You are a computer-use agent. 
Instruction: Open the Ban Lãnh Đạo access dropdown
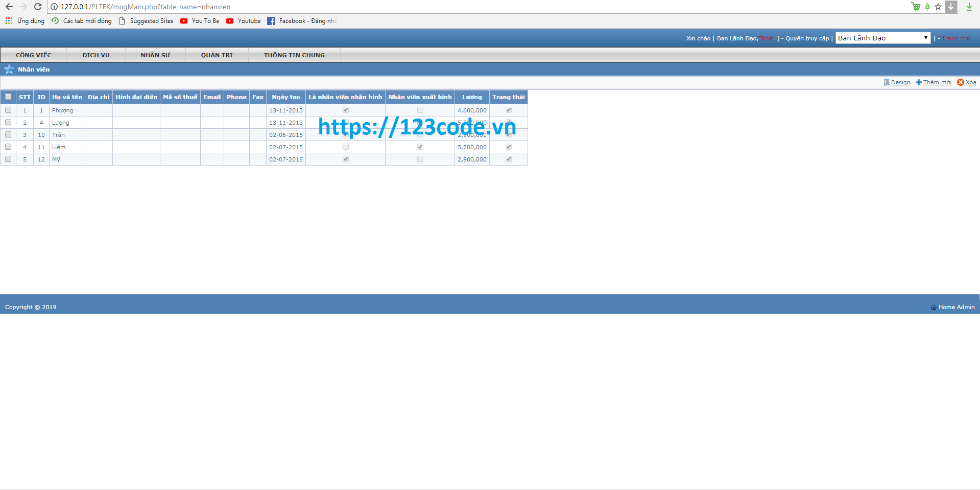point(882,38)
